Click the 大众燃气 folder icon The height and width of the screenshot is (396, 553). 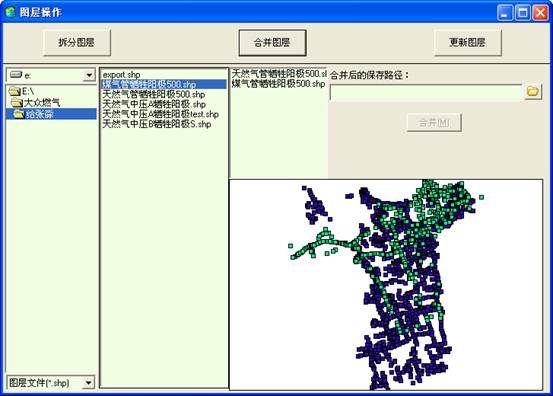(16, 103)
